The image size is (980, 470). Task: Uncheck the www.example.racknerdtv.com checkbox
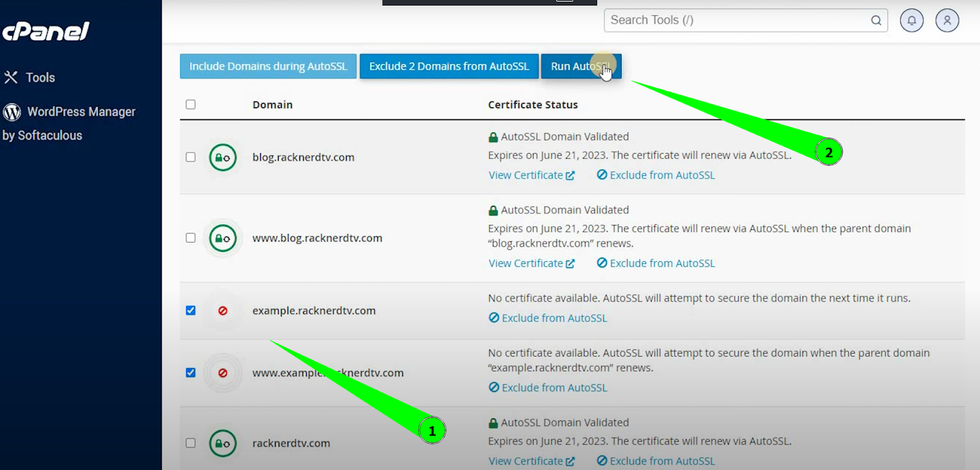[190, 373]
